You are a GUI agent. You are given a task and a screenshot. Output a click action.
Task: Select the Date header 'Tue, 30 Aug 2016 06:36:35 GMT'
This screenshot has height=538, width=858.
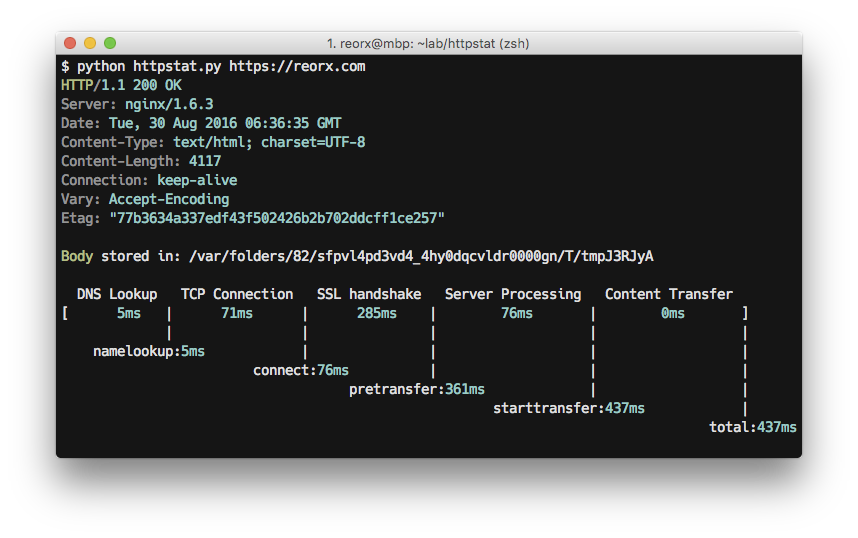(x=225, y=123)
